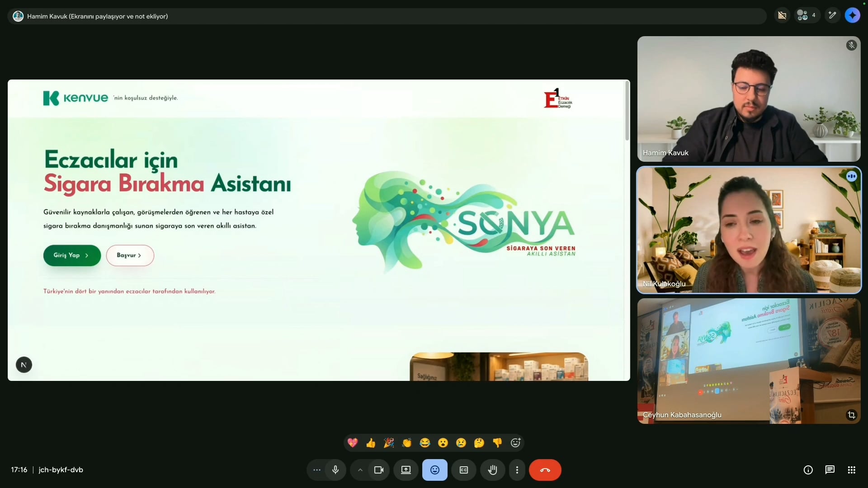
Task: Send the sparkling heart reaction
Action: tap(353, 443)
